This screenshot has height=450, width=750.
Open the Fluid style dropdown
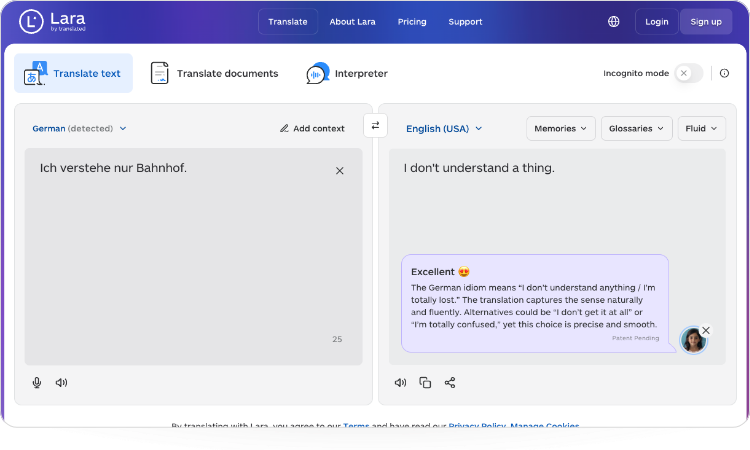pyautogui.click(x=701, y=129)
